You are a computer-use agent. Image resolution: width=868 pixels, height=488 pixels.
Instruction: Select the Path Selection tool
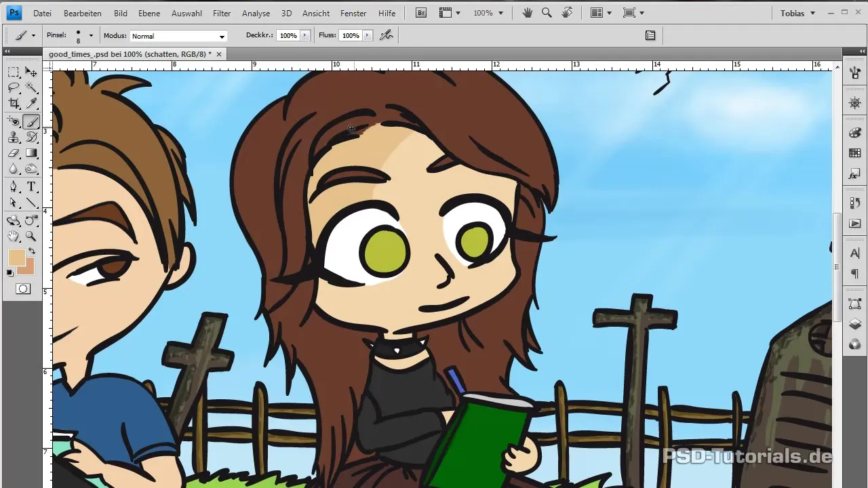click(14, 203)
